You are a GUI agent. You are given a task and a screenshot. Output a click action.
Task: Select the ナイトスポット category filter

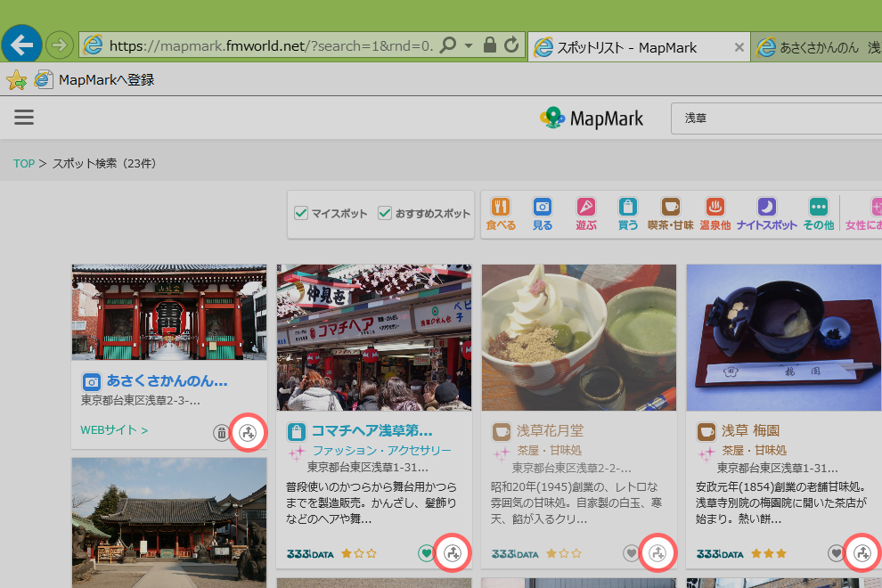[x=766, y=214]
